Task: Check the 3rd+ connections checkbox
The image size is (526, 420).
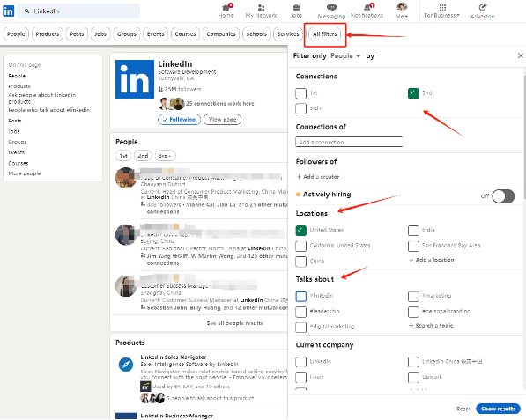Action: click(301, 108)
